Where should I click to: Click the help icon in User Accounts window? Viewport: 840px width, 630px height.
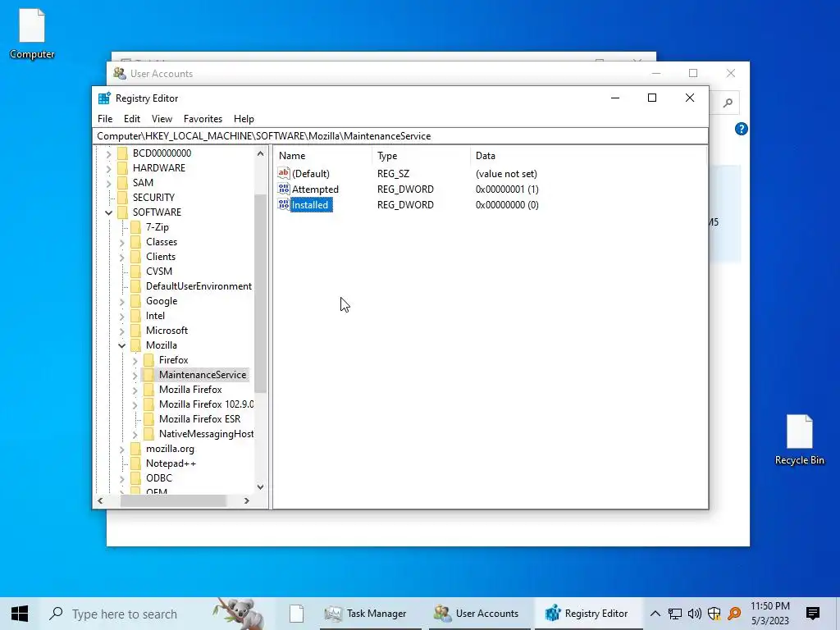tap(741, 129)
